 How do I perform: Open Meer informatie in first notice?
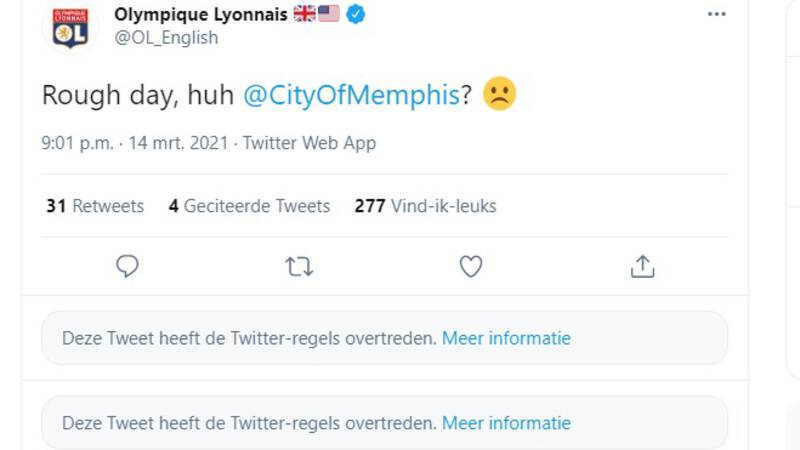(506, 338)
